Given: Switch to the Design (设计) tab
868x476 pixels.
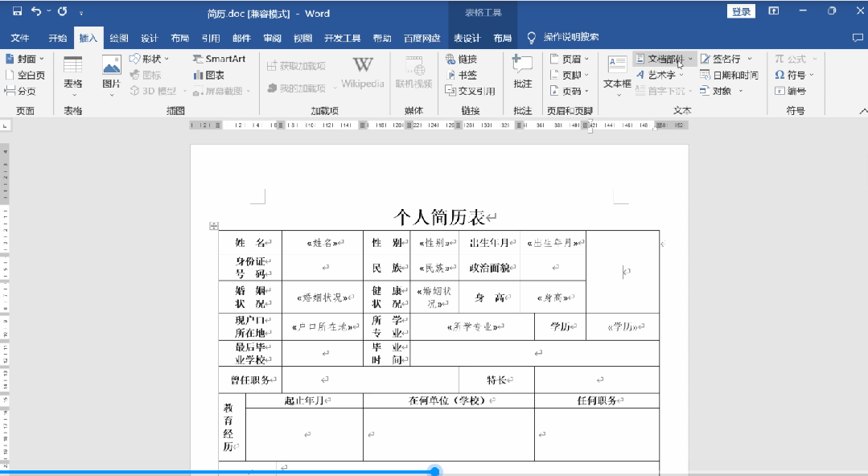Looking at the screenshot, I should tap(149, 38).
